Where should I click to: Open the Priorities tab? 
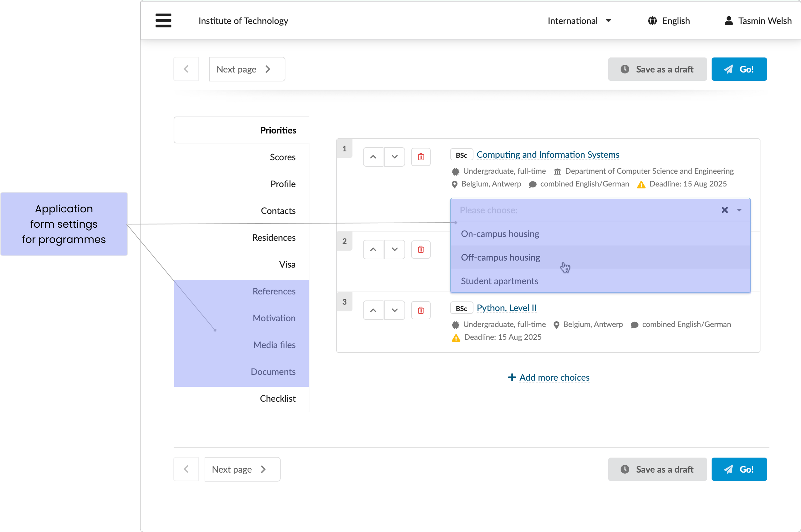[241, 130]
